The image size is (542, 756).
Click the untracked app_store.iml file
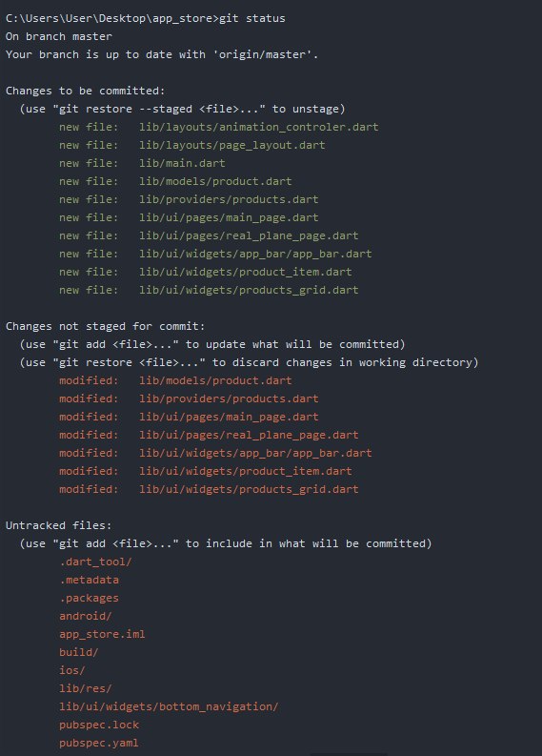(x=102, y=634)
